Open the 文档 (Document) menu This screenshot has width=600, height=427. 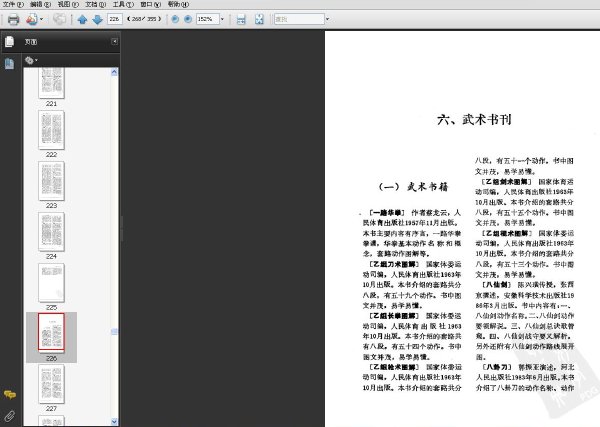(96, 4)
